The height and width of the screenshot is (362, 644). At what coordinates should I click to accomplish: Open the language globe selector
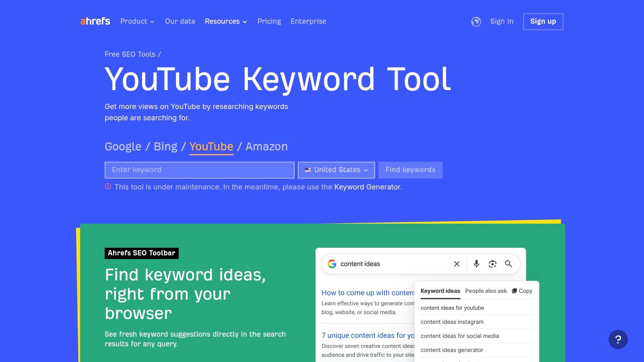tap(476, 21)
